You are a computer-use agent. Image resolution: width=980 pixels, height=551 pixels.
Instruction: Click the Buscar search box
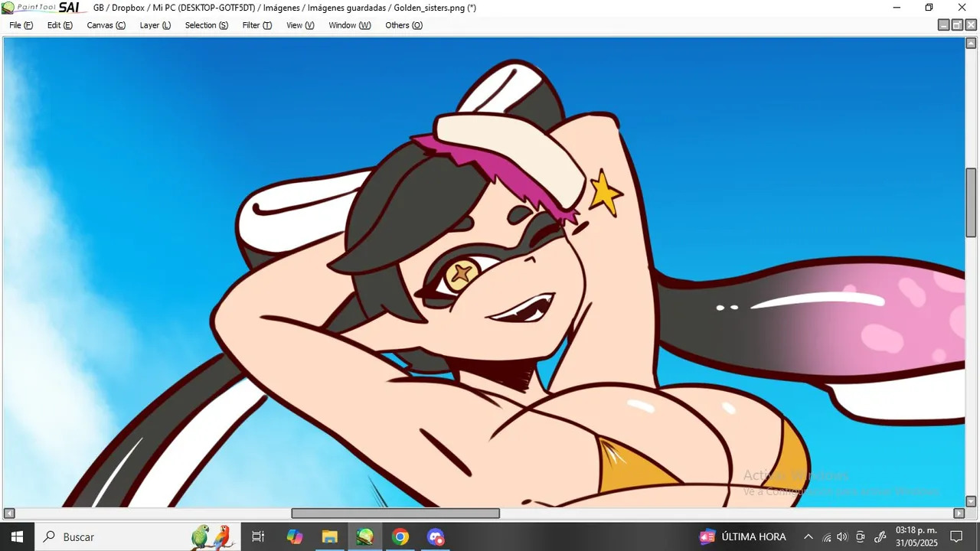136,536
